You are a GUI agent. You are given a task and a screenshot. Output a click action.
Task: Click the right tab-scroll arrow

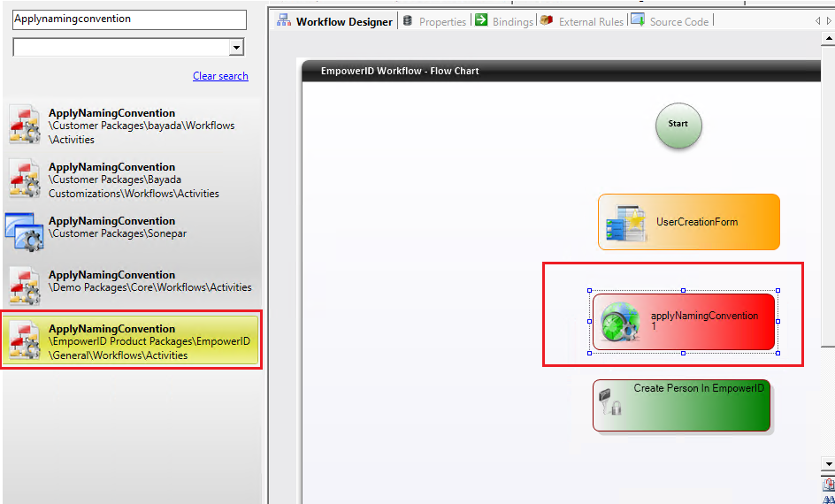[829, 21]
